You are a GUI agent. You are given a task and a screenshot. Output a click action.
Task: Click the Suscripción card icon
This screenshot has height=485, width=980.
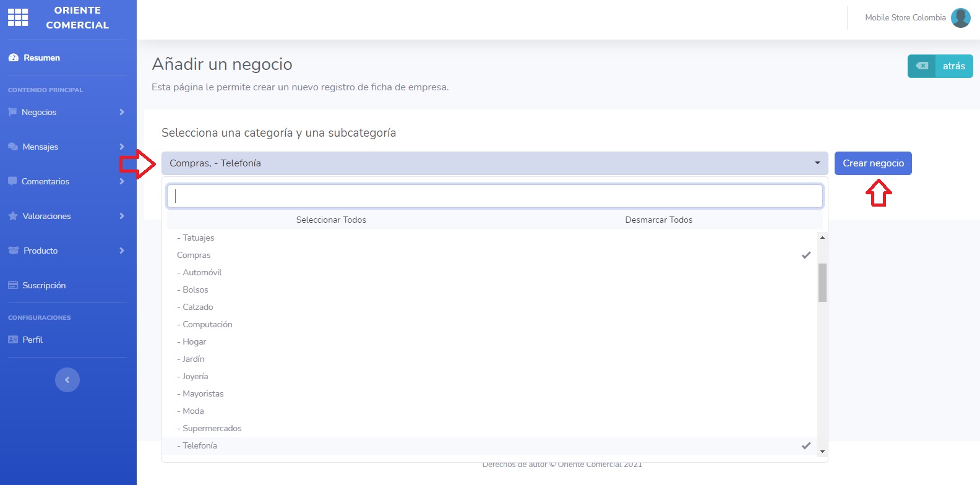click(x=13, y=285)
